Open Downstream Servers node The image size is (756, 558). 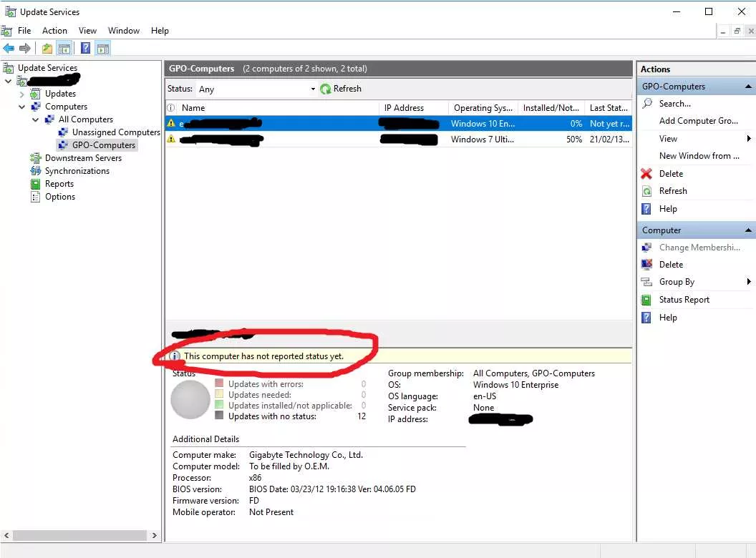83,158
